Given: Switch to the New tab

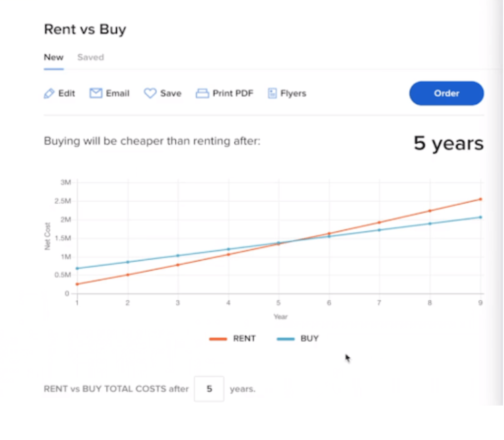Looking at the screenshot, I should [54, 57].
